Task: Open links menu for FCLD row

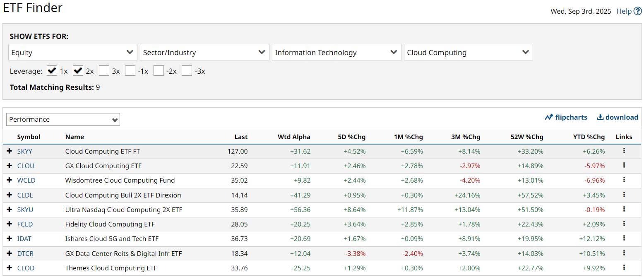Action: pos(624,224)
